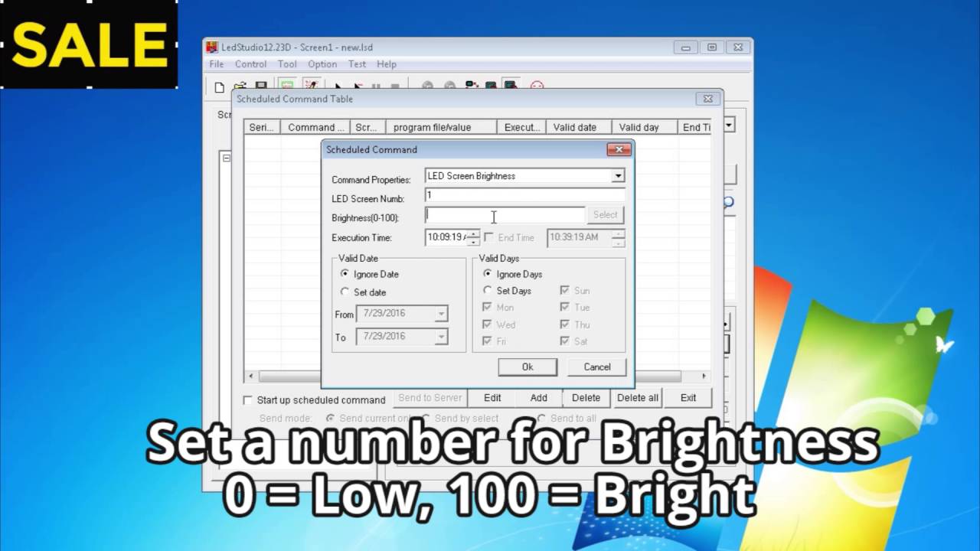Click the Seri... column header
The width and height of the screenshot is (980, 551).
point(262,128)
